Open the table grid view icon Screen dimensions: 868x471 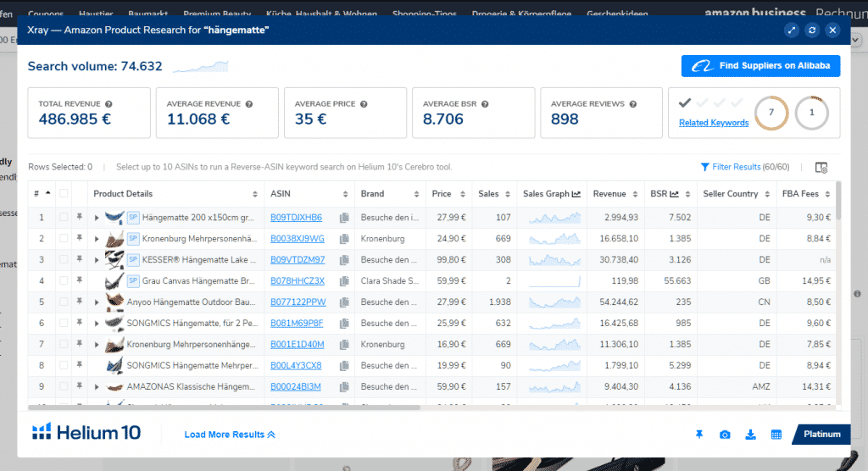click(776, 435)
